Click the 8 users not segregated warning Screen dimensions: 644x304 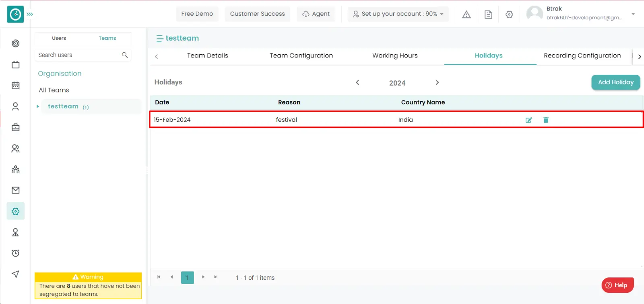tap(88, 286)
